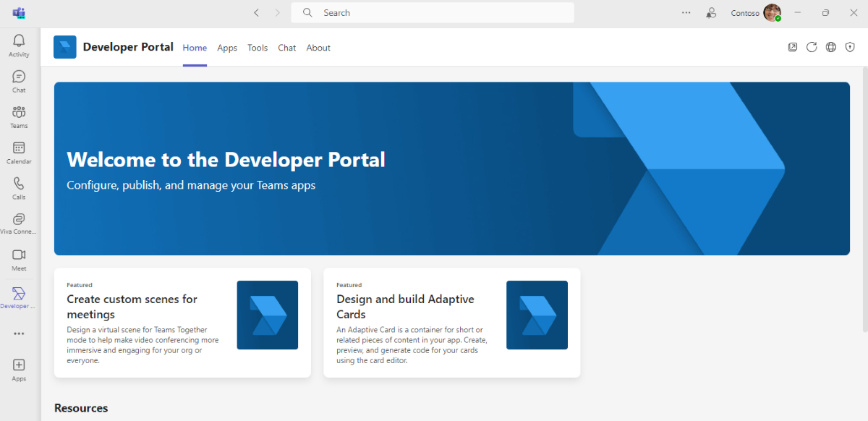Switch to the Apps tab
The width and height of the screenshot is (868, 421).
point(227,48)
